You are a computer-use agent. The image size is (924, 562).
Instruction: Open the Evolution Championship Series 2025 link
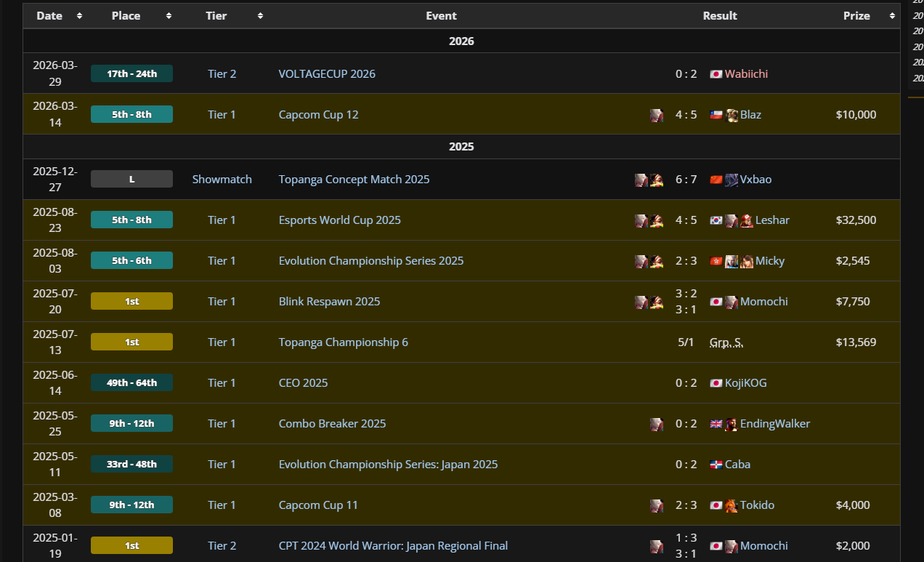pyautogui.click(x=371, y=261)
